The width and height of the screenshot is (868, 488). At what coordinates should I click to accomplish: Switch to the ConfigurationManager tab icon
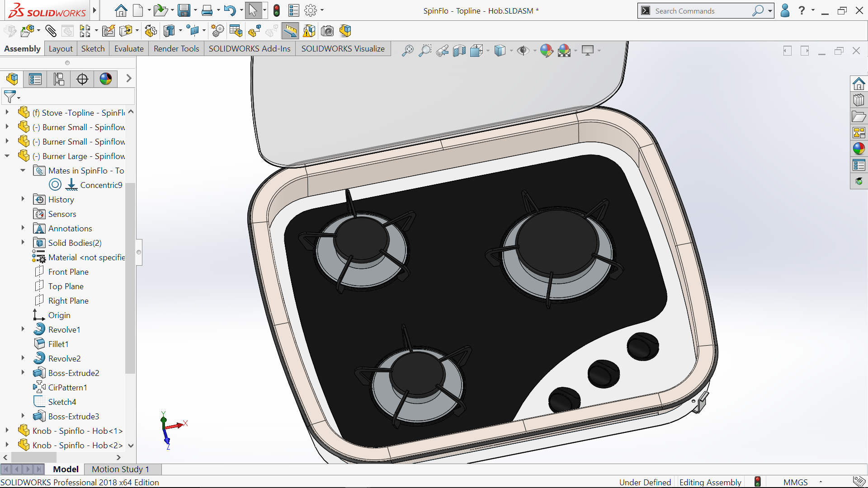58,79
